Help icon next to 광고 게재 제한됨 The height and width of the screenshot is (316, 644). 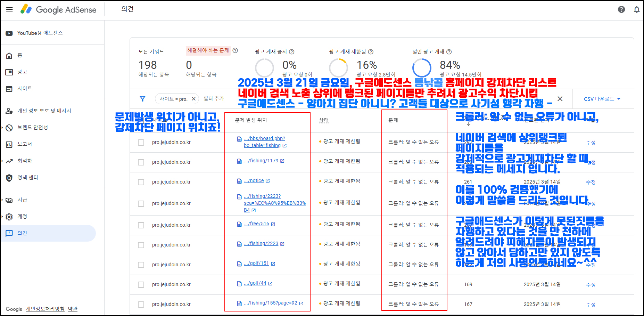coord(371,52)
